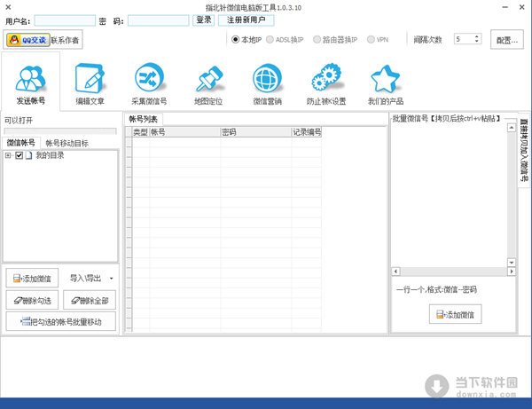532x409 pixels.
Task: Open the 微信营销 globe icon
Action: [x=268, y=78]
